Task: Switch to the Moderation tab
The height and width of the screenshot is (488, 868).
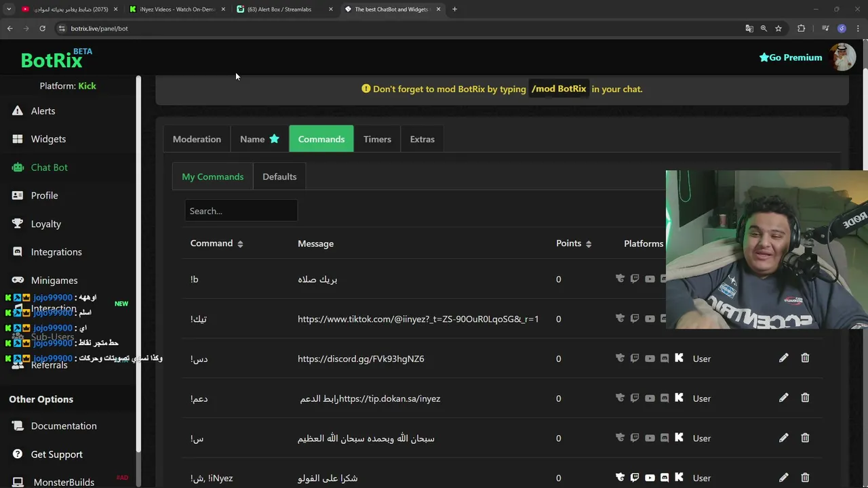Action: point(197,139)
